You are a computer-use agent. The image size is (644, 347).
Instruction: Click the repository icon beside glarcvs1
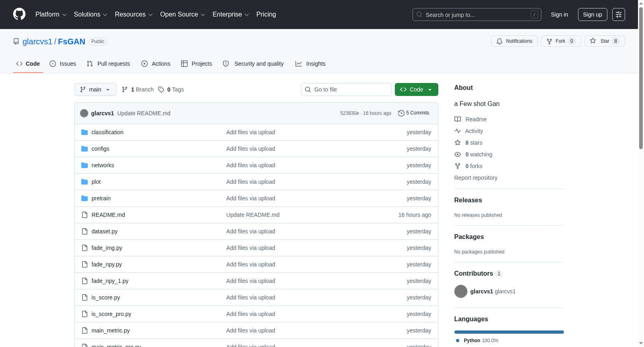coord(16,42)
